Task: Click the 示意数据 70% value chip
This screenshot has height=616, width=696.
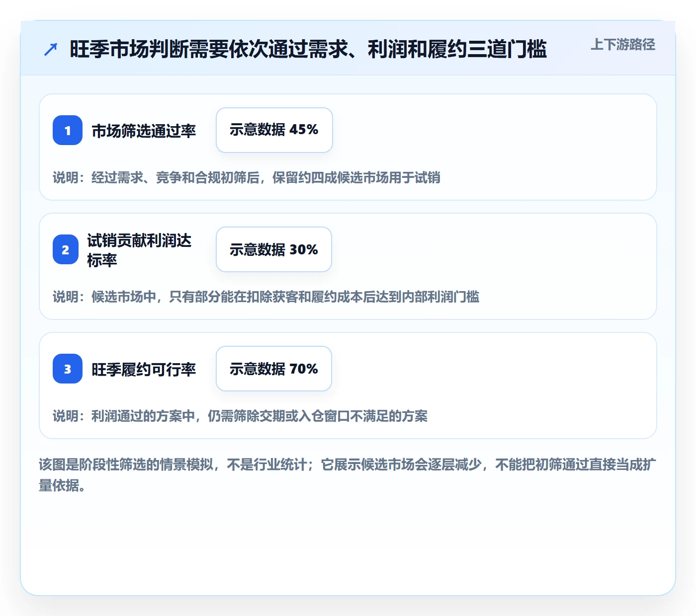Action: coord(274,369)
